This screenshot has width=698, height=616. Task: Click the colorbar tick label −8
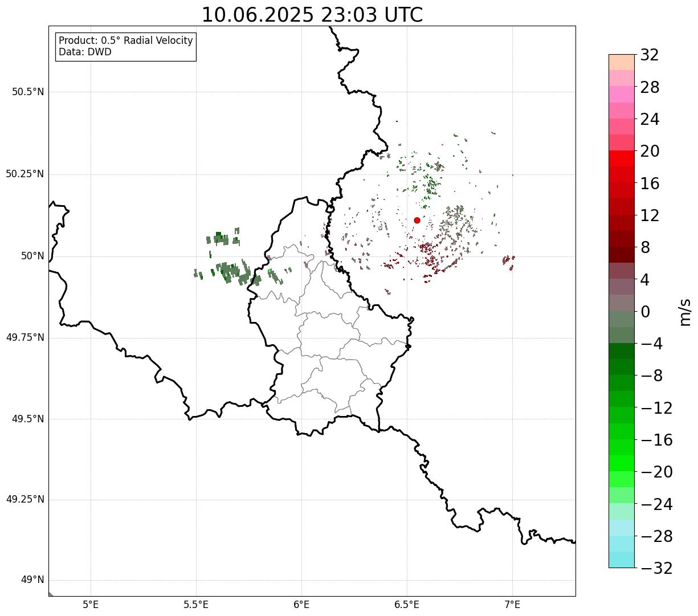(651, 376)
